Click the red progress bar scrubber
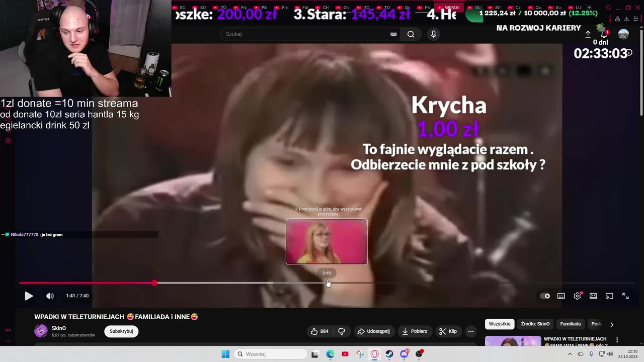The height and width of the screenshot is (362, 644). click(154, 283)
